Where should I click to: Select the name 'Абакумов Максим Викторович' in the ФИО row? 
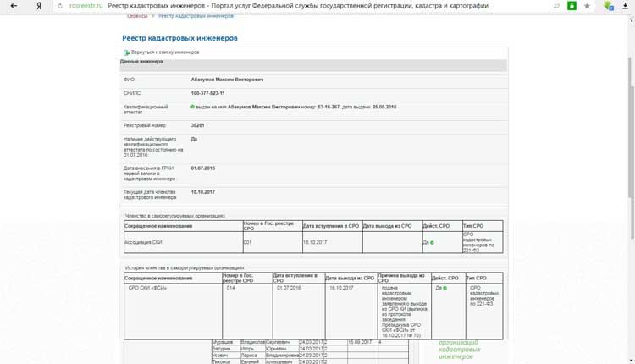click(x=227, y=80)
